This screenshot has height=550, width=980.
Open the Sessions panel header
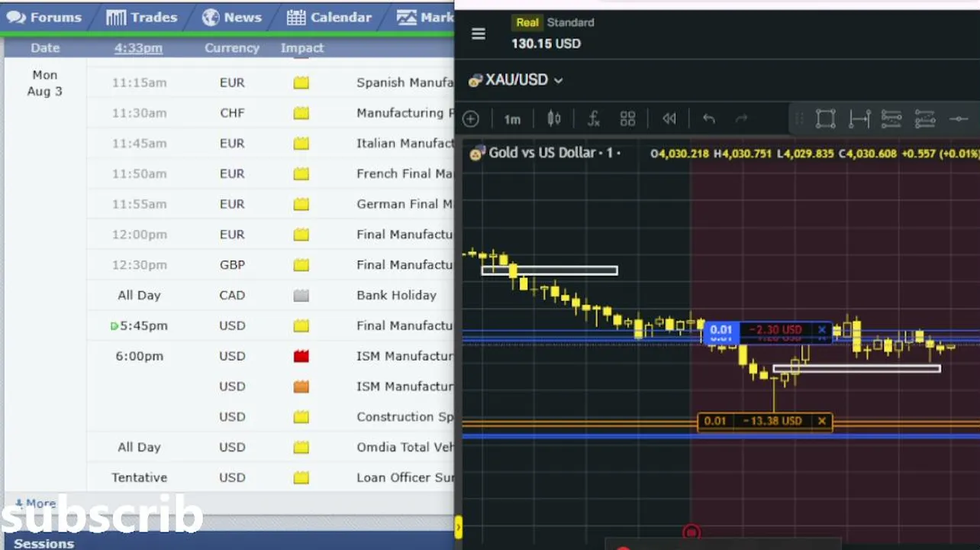click(x=44, y=543)
